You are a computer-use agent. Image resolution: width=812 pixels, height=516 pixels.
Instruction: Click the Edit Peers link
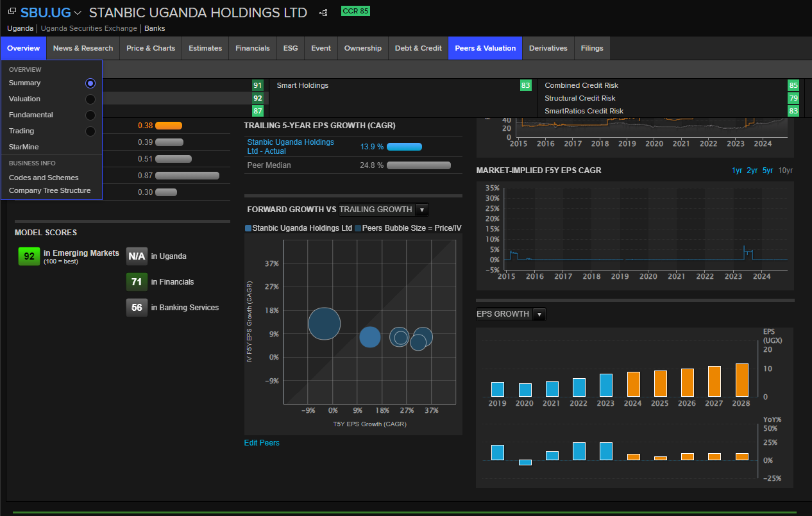(x=262, y=443)
